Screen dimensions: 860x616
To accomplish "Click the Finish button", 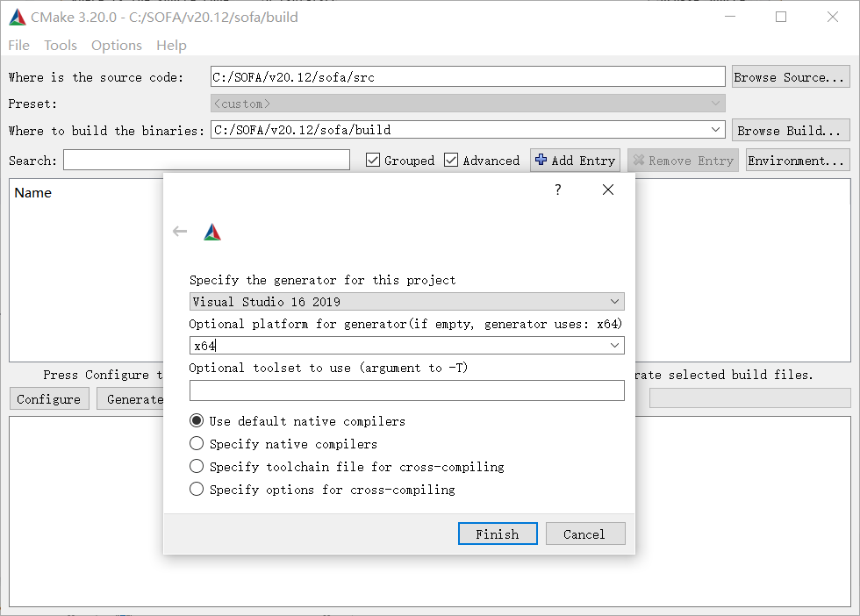I will pyautogui.click(x=498, y=534).
